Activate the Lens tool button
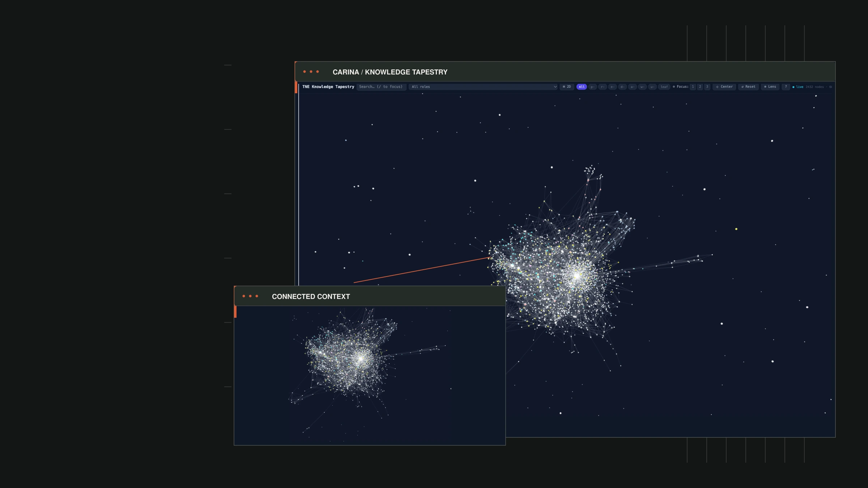The image size is (868, 488). [x=770, y=87]
